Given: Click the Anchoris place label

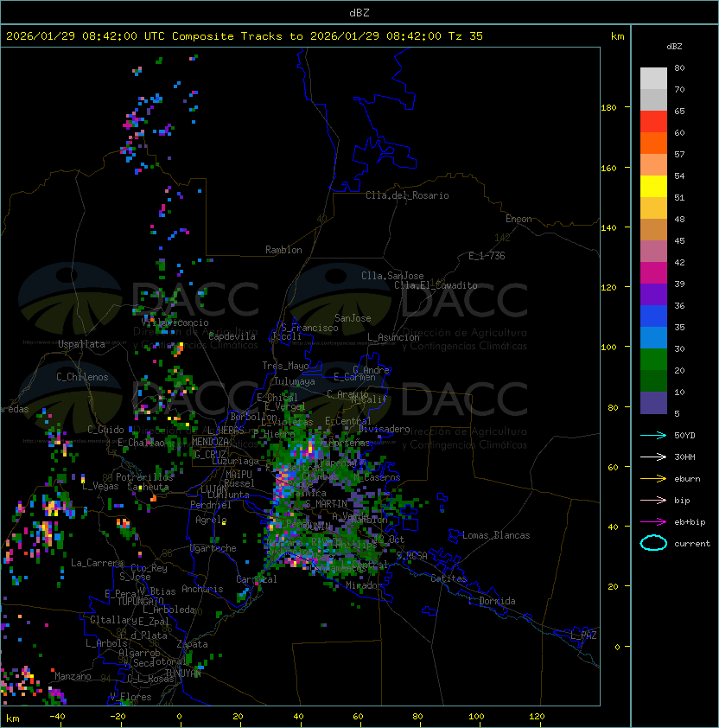Looking at the screenshot, I should tap(202, 589).
